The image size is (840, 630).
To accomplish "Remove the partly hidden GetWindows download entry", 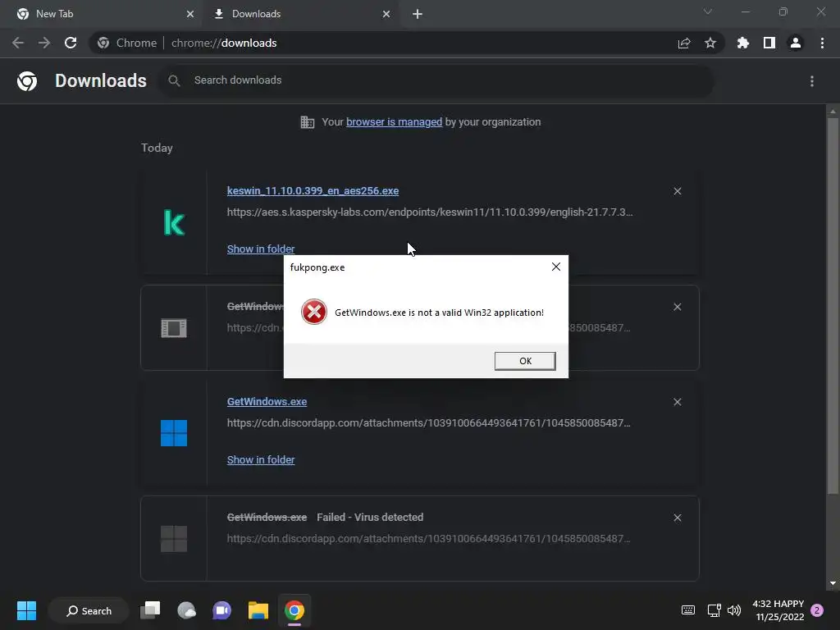I will pos(677,307).
